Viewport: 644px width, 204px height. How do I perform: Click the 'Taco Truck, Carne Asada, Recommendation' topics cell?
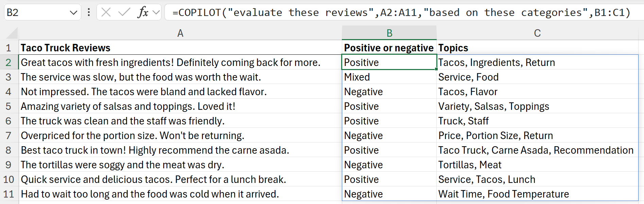[x=536, y=150]
